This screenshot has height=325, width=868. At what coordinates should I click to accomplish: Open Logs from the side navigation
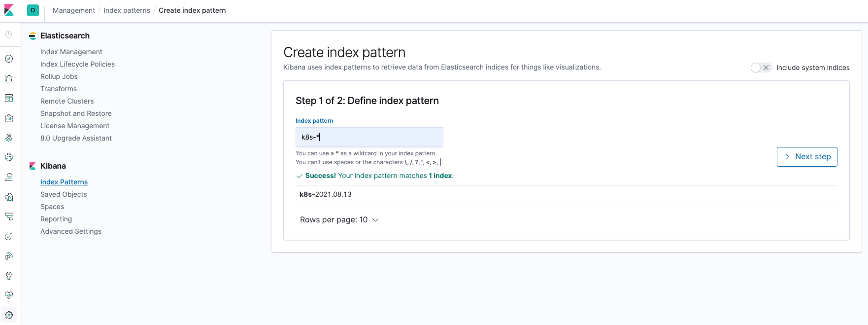tap(9, 197)
